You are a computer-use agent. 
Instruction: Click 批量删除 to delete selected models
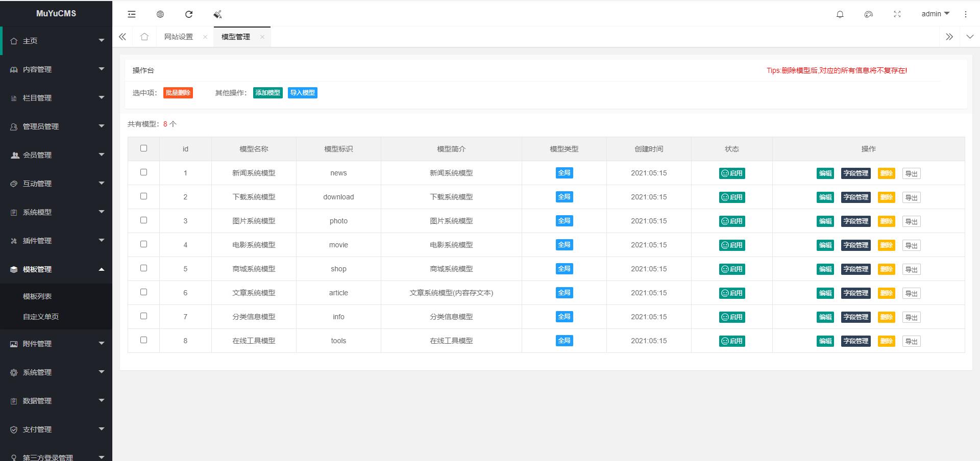pos(178,93)
